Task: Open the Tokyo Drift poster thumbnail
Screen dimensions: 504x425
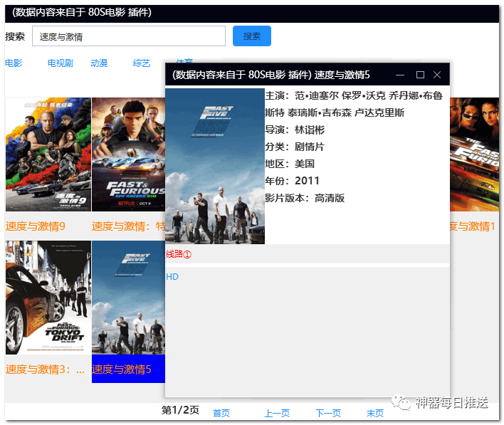Action: tap(48, 298)
